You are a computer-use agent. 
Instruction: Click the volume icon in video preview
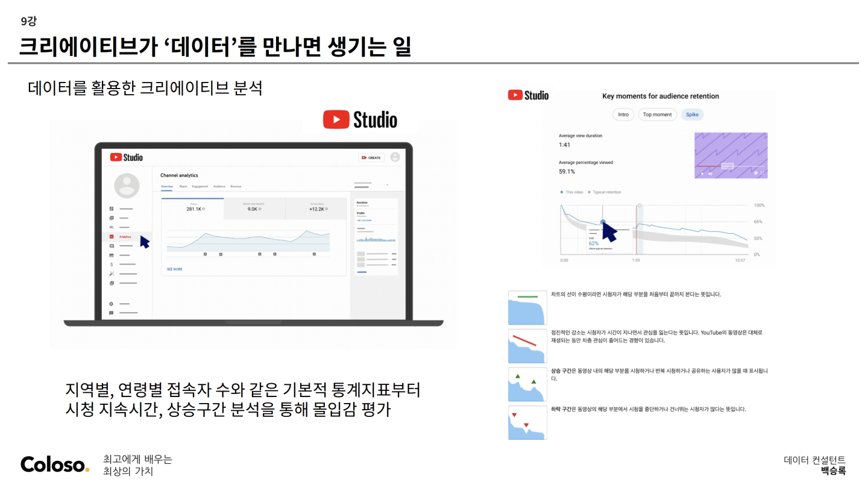(710, 174)
